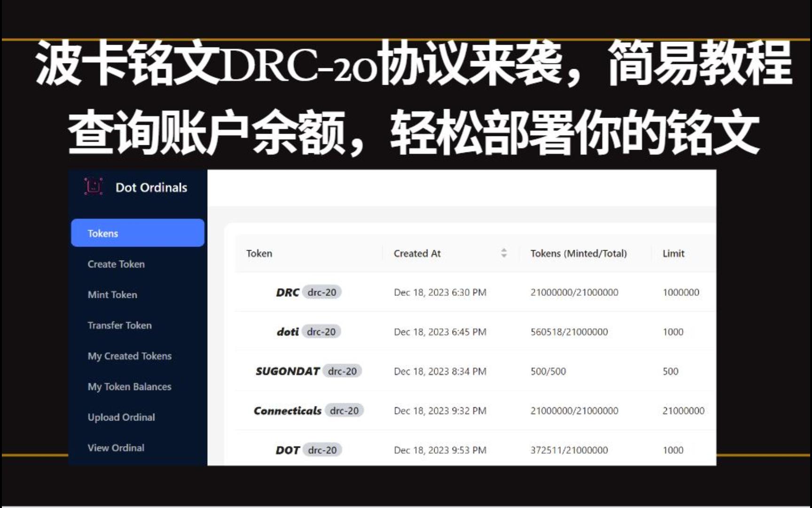Open the Dot Ordinals home title
The height and width of the screenshot is (508, 812).
tap(151, 188)
